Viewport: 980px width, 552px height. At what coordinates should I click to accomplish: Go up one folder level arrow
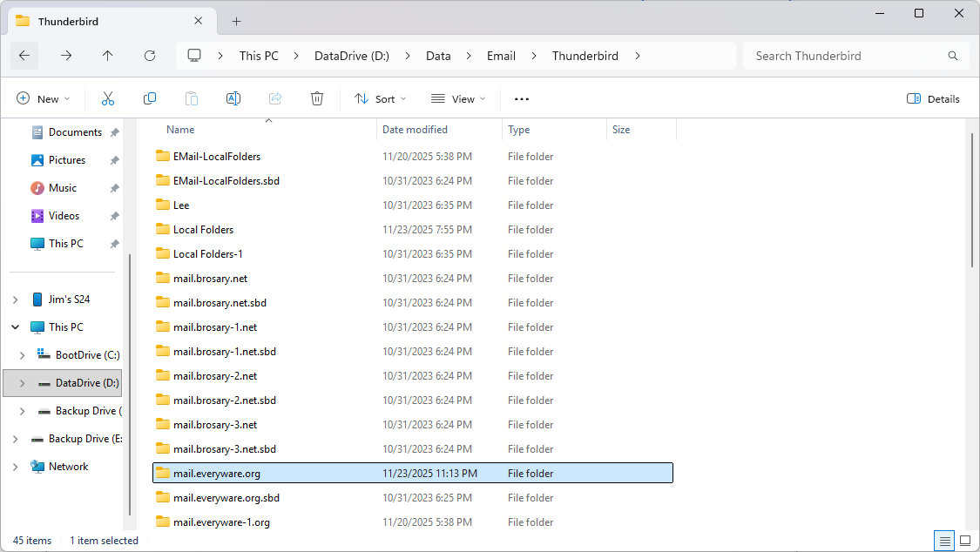108,56
